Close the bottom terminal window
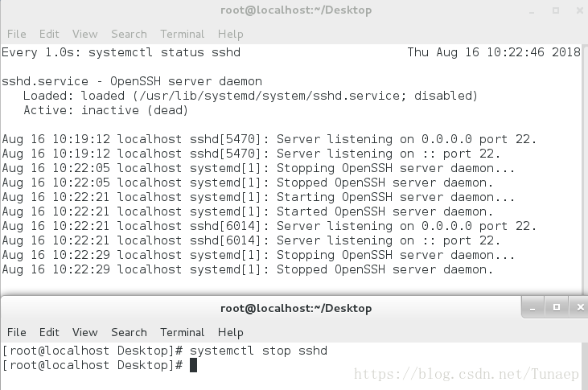 click(580, 307)
